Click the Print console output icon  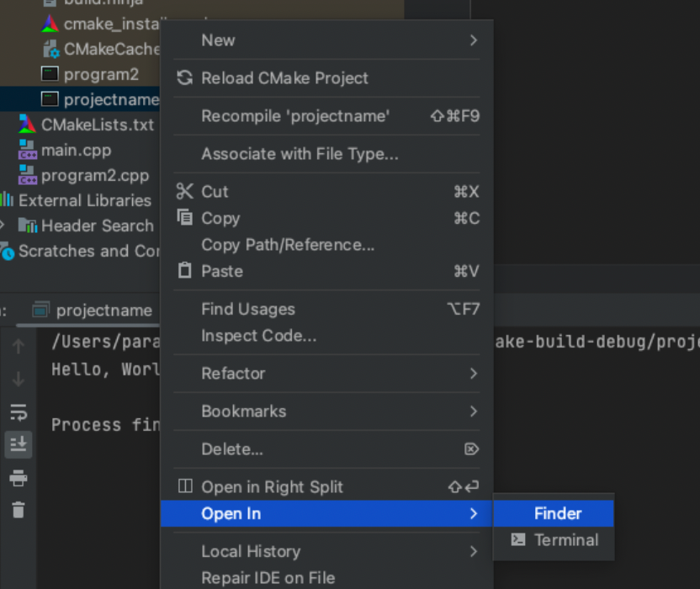pyautogui.click(x=19, y=478)
